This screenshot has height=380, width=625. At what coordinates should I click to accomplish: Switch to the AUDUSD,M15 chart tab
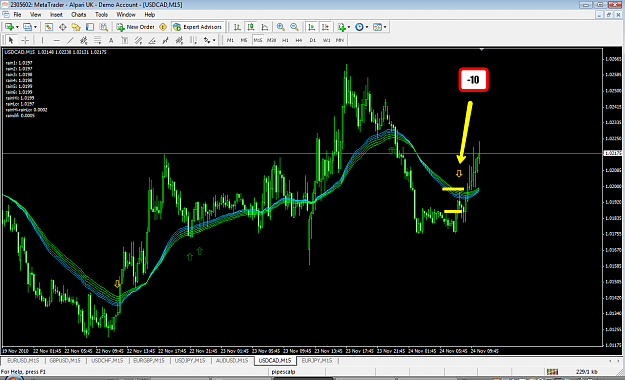pyautogui.click(x=232, y=360)
